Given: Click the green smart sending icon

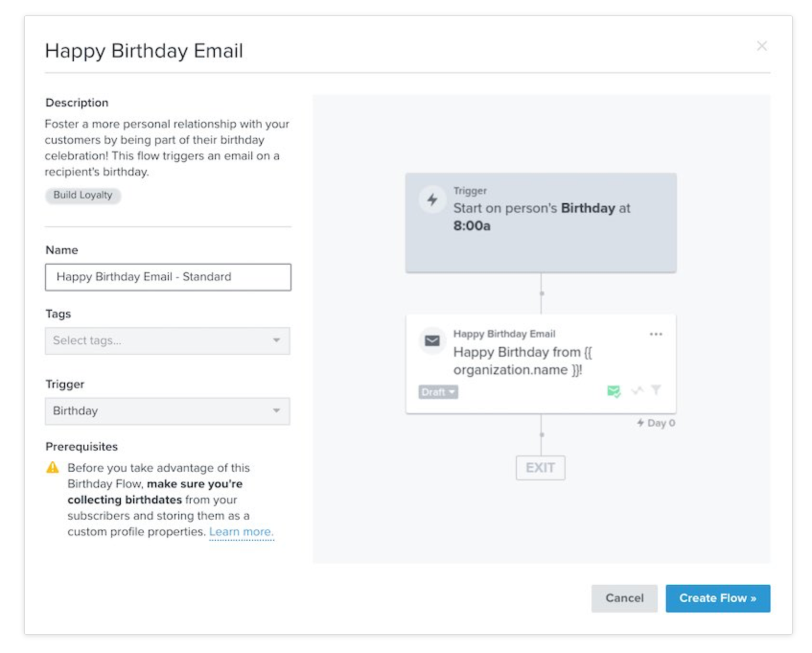Looking at the screenshot, I should [614, 391].
